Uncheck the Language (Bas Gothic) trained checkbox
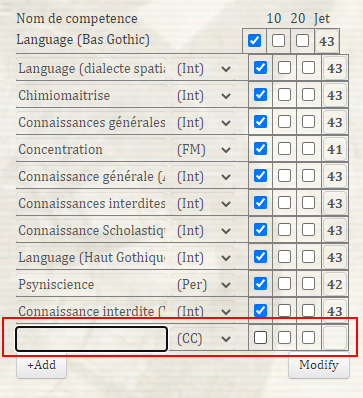The width and height of the screenshot is (363, 398). click(254, 41)
